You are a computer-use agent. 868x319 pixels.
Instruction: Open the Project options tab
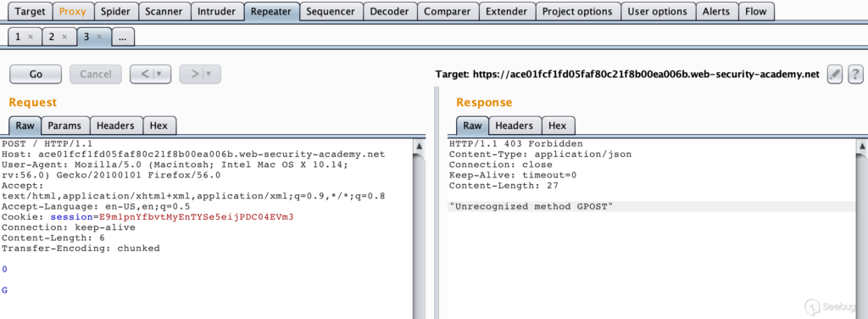point(577,11)
